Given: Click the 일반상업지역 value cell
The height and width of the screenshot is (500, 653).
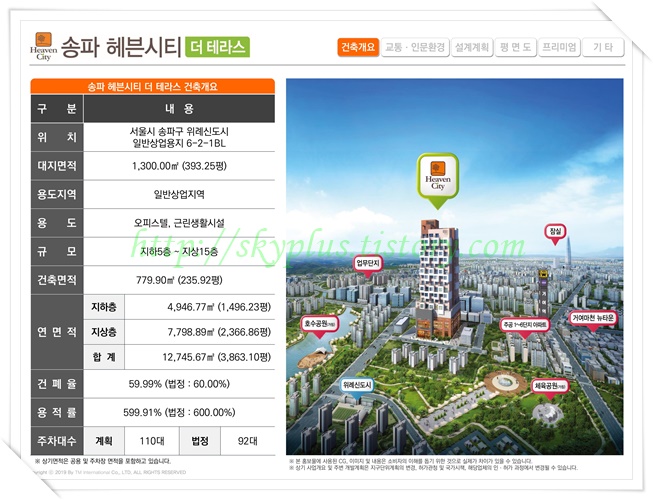Looking at the screenshot, I should (x=179, y=194).
